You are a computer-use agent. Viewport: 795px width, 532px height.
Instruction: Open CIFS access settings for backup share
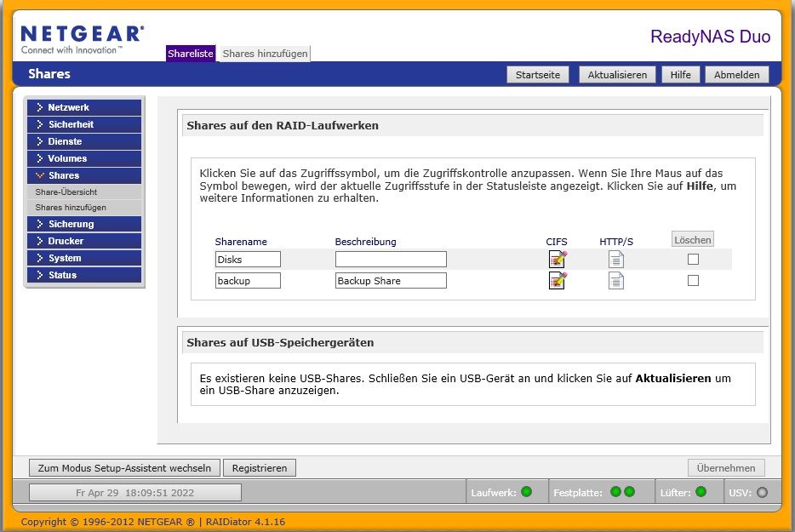click(558, 281)
